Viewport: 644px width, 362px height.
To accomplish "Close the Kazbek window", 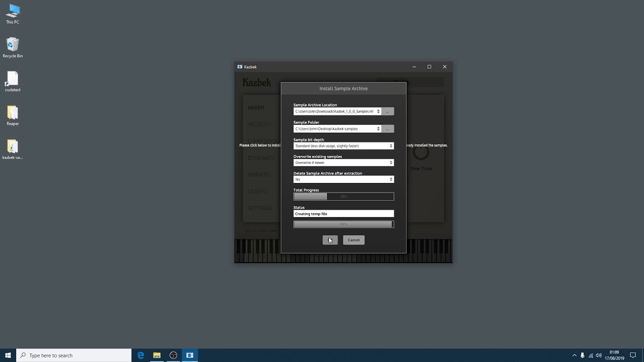I will click(445, 66).
